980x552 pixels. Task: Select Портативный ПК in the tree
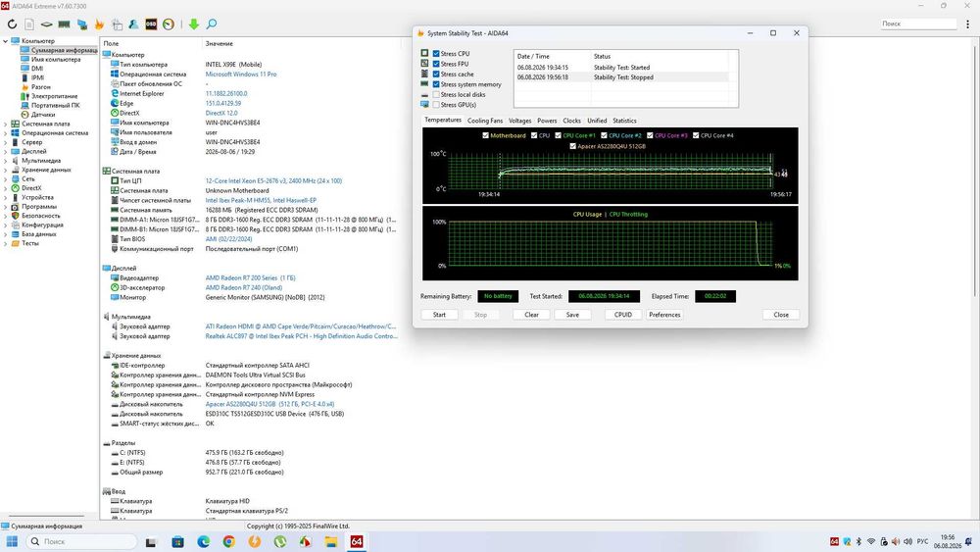pos(56,105)
